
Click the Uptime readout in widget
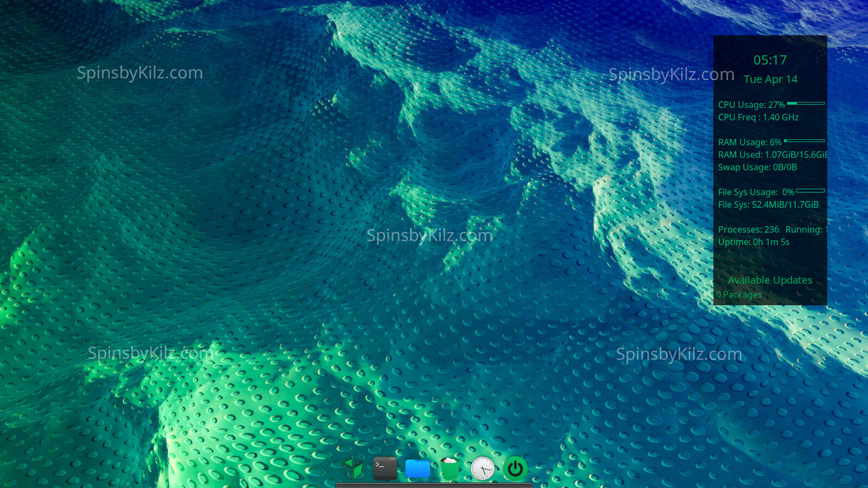754,242
